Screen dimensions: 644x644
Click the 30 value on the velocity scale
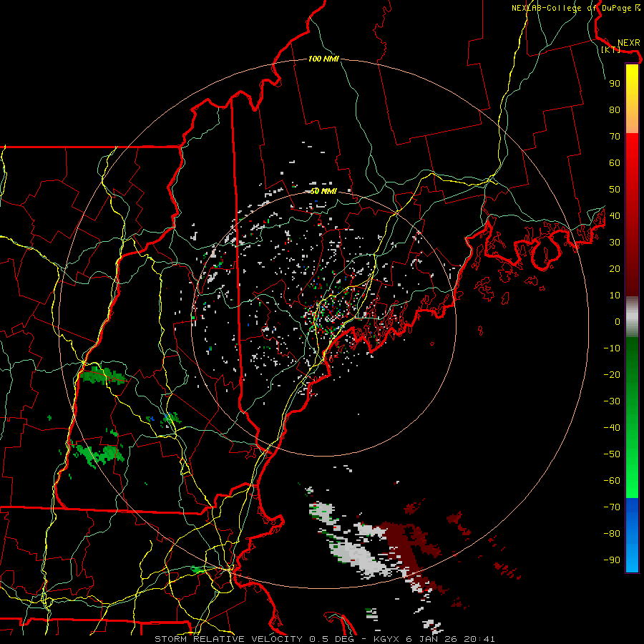click(x=615, y=243)
